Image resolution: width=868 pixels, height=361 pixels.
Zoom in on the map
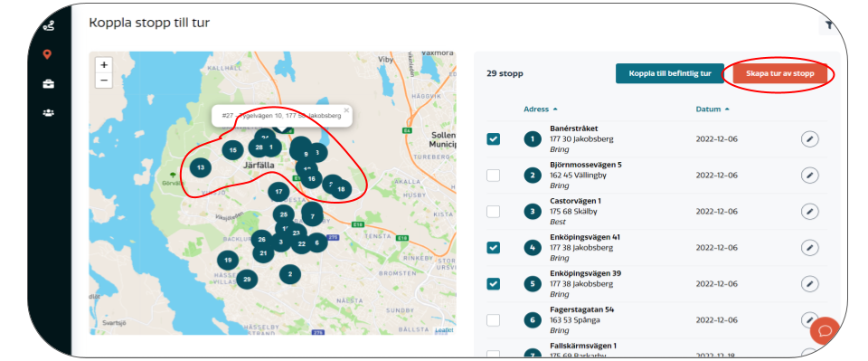(103, 64)
